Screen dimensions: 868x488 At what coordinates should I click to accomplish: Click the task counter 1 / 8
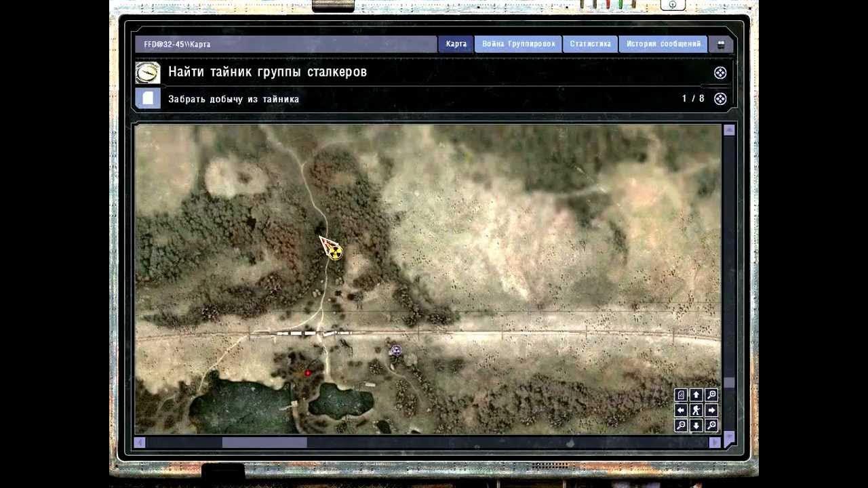tap(693, 99)
